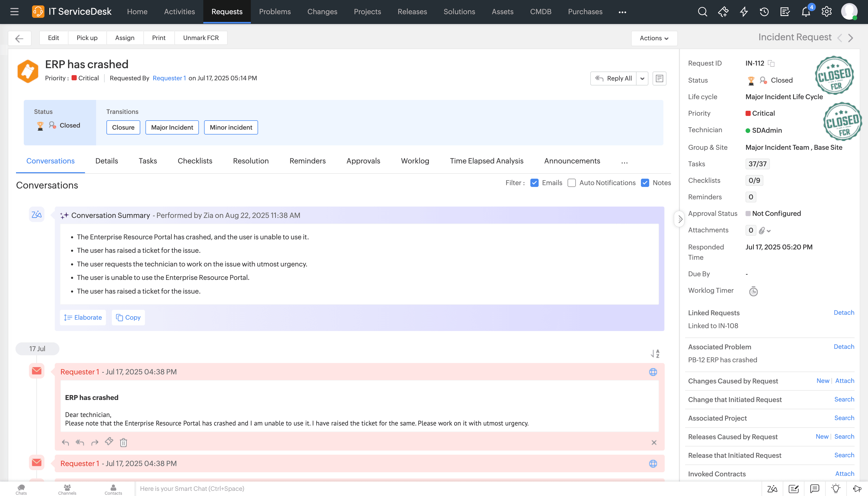This screenshot has width=868, height=496.
Task: Switch to the Resolution tab
Action: pos(251,161)
